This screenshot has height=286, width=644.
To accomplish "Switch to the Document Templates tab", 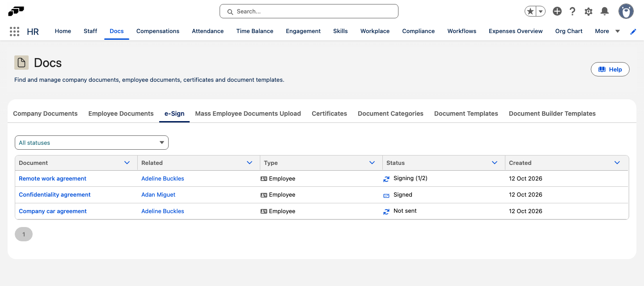I will [x=466, y=114].
